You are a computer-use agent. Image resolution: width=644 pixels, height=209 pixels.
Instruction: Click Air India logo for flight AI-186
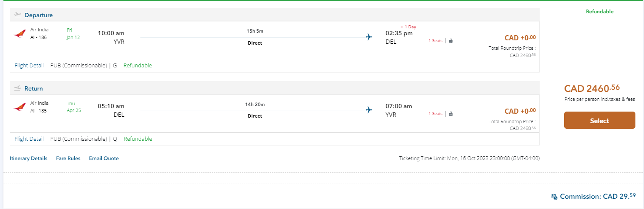[20, 34]
